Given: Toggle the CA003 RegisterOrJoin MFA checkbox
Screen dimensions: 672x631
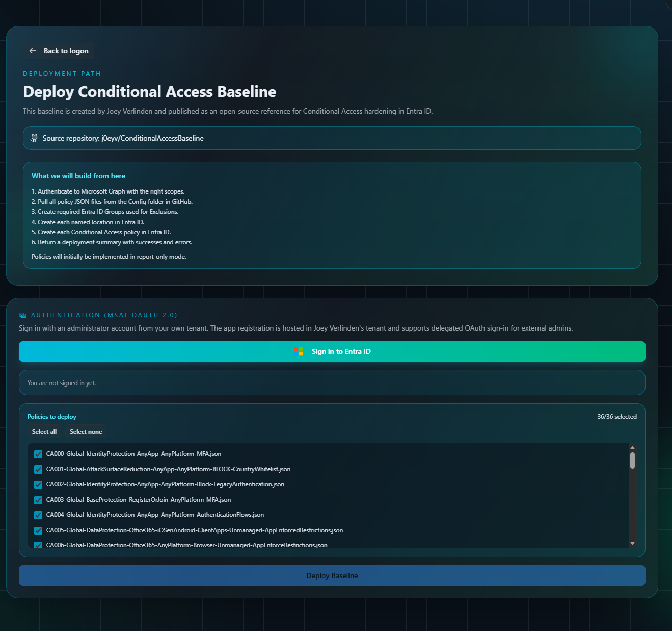Looking at the screenshot, I should 38,500.
